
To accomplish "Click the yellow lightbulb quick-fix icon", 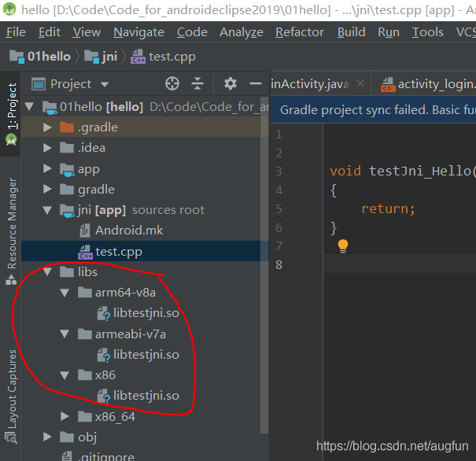I will point(343,246).
